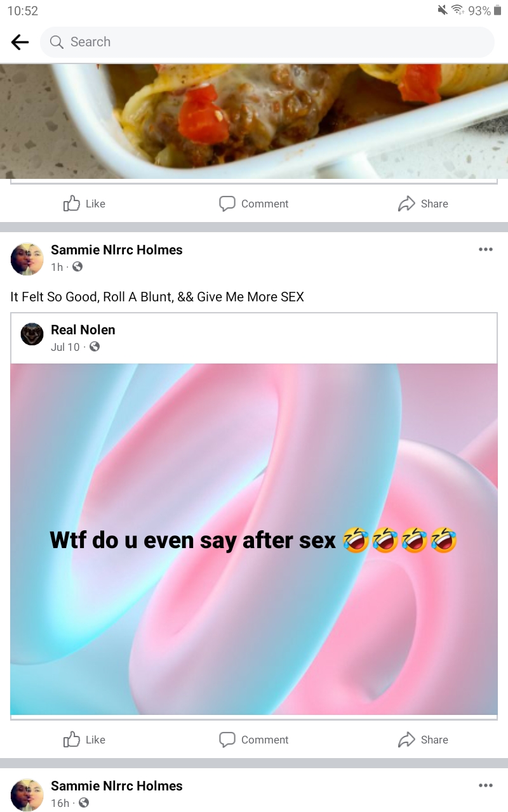Image resolution: width=508 pixels, height=812 pixels.
Task: Comment on the Real Nolen shared post
Action: [253, 740]
